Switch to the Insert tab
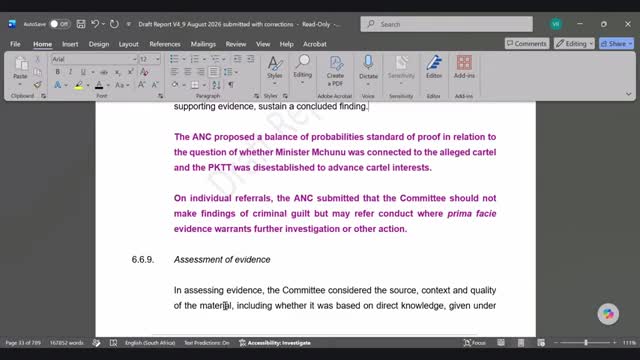640x360 pixels. tap(70, 44)
